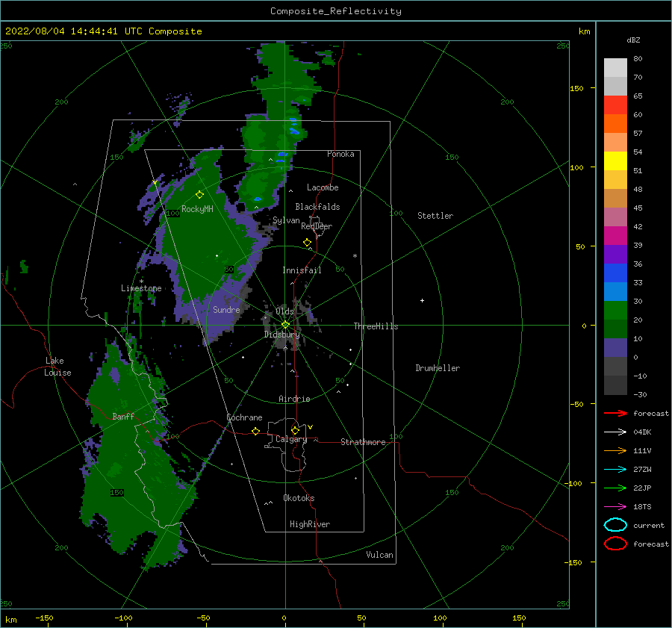Select the yellow diamond marker below RedDeer
This screenshot has width=672, height=628.
pos(307,243)
